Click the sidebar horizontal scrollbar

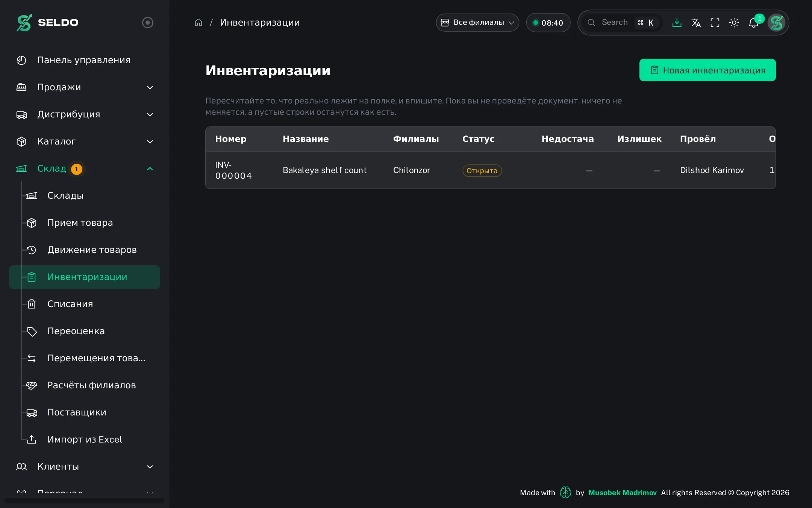tap(85, 500)
